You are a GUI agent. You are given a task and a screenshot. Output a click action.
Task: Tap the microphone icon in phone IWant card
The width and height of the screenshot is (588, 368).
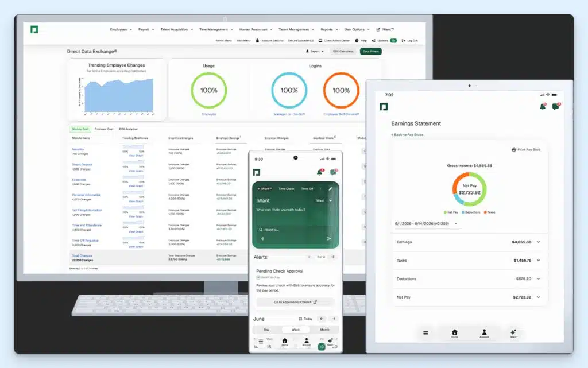pos(262,238)
